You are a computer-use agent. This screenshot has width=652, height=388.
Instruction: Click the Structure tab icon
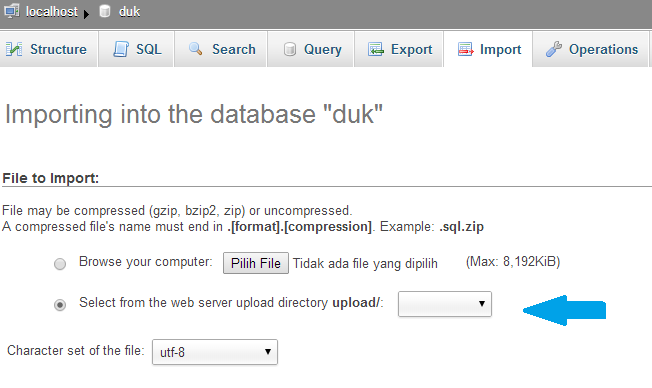coord(14,49)
